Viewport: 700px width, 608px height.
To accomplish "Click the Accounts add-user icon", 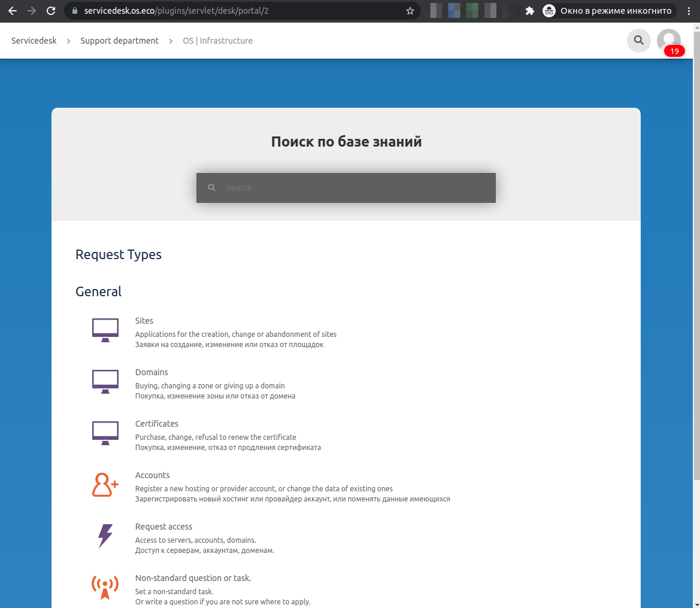I will (x=105, y=484).
